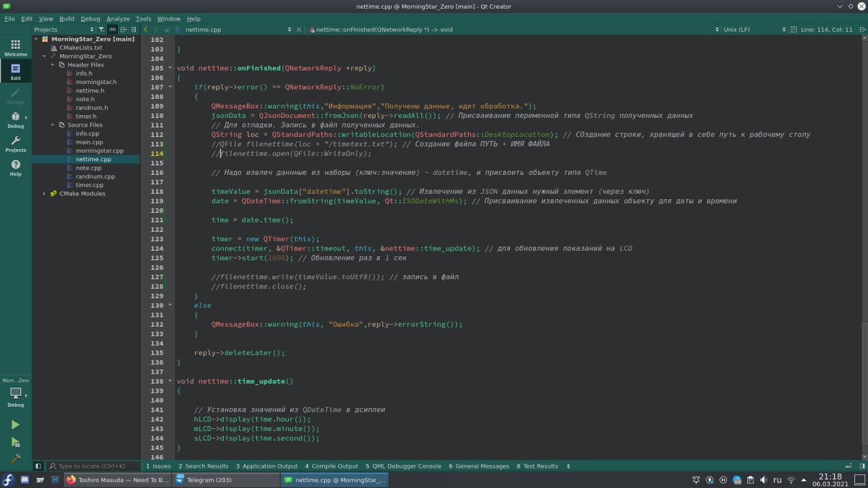Click the locator search field

[92, 466]
